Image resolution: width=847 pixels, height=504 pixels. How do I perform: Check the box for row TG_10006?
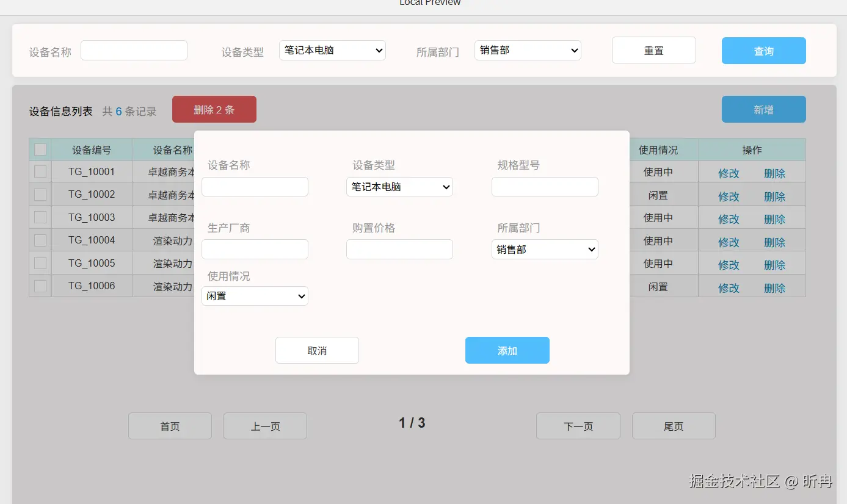40,286
